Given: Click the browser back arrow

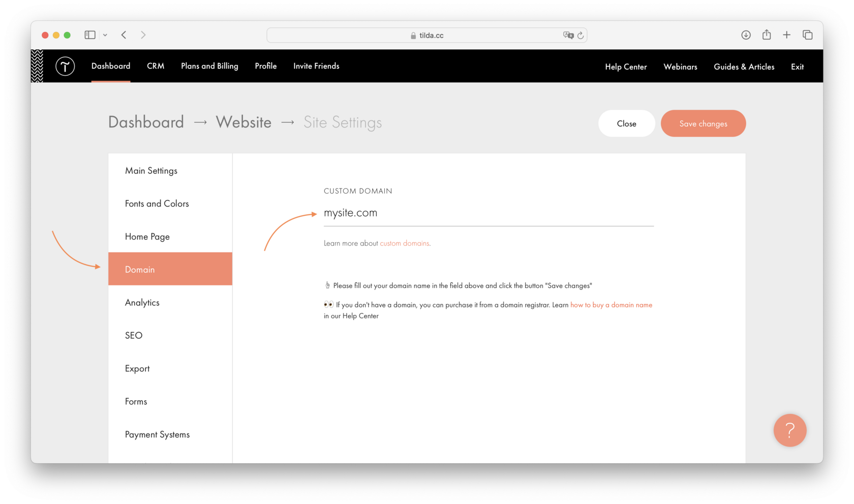Looking at the screenshot, I should (124, 35).
